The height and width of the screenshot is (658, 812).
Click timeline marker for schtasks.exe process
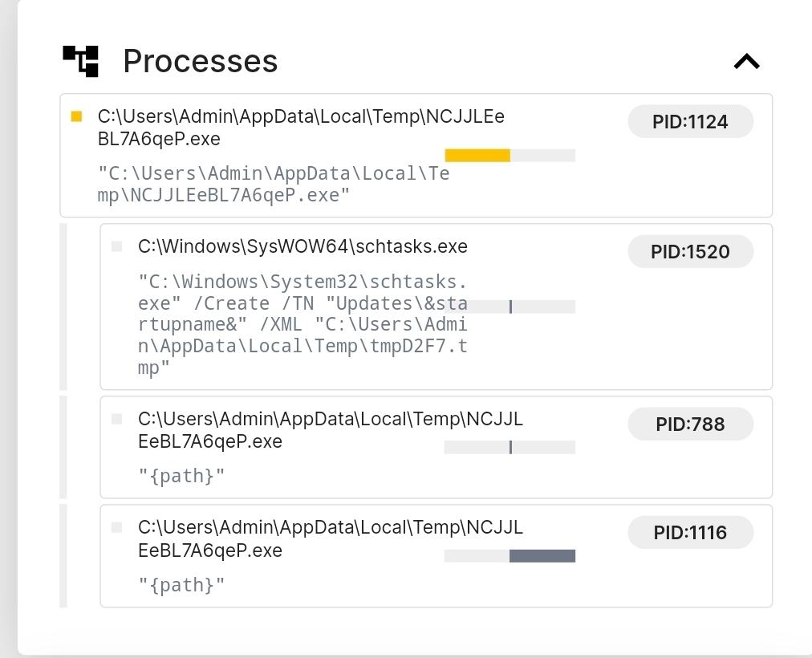pos(510,307)
